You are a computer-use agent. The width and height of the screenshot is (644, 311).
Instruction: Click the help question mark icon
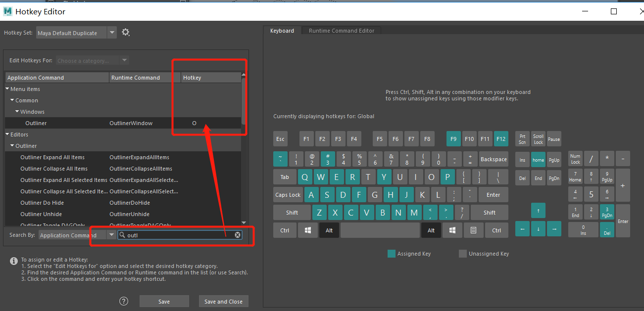click(124, 301)
